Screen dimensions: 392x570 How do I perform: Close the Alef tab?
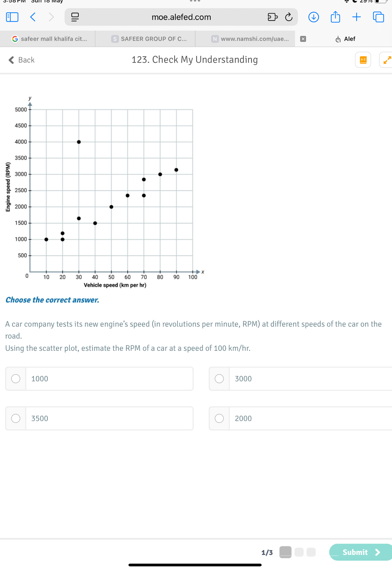tap(303, 39)
